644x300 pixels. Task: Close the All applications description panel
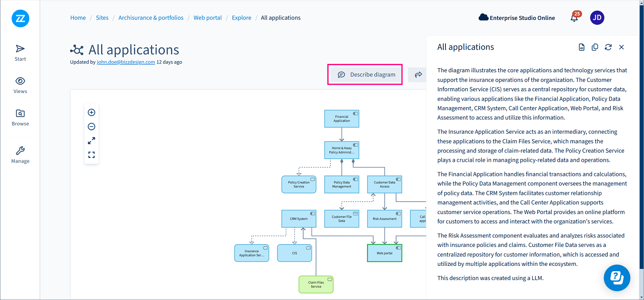[x=621, y=47]
